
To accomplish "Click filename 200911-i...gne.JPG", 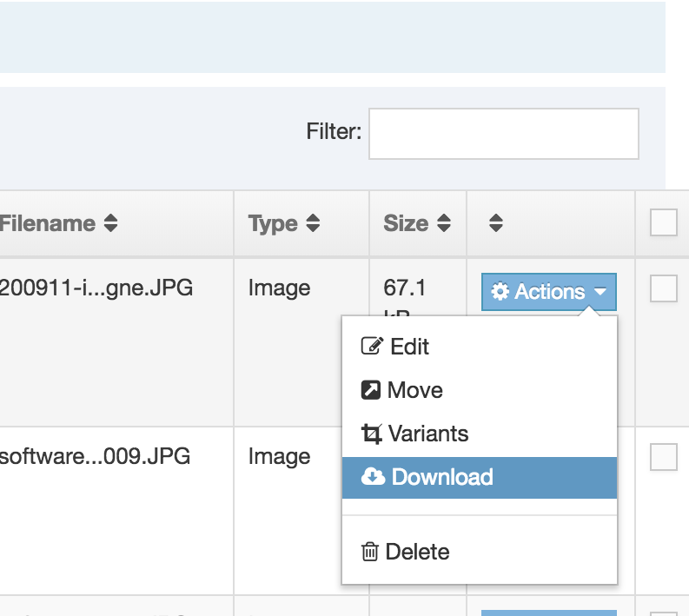I will click(x=96, y=288).
